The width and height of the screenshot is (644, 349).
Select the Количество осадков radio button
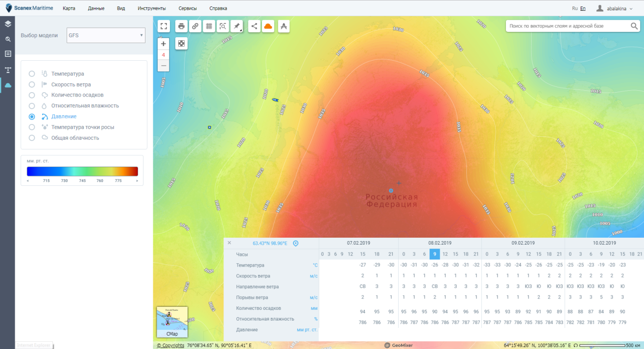point(32,95)
